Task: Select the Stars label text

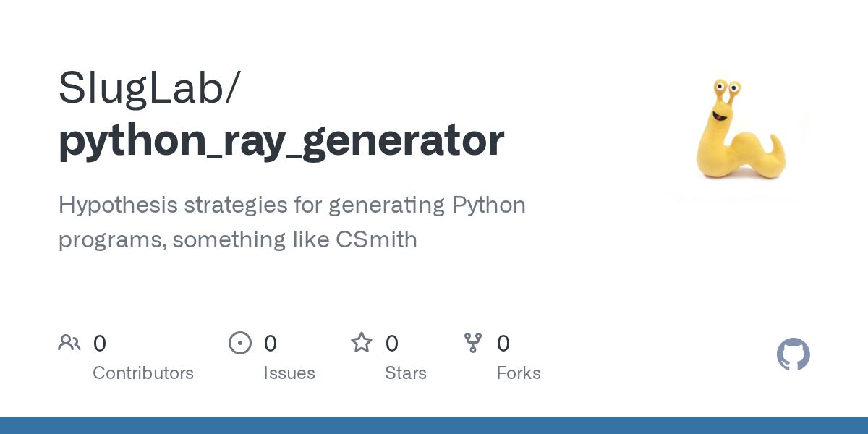Action: coord(406,373)
